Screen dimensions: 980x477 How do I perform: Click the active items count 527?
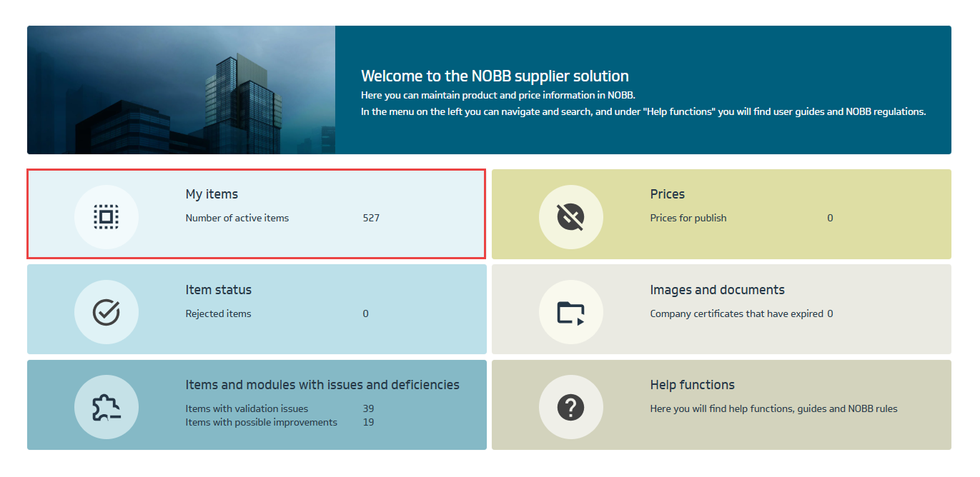pos(371,218)
